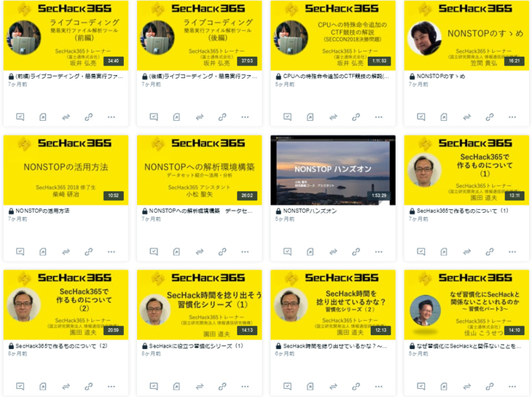Viewport: 532px width, 397px height.
Task: Open three-dot more menu on SecHack時間を捻り出せているかな card
Action: pos(379,386)
